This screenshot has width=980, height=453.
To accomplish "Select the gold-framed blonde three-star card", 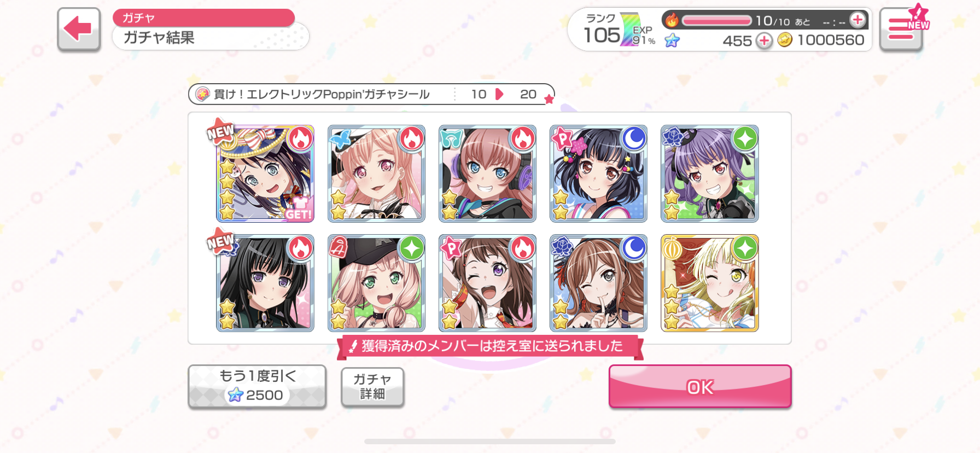I will [x=709, y=283].
